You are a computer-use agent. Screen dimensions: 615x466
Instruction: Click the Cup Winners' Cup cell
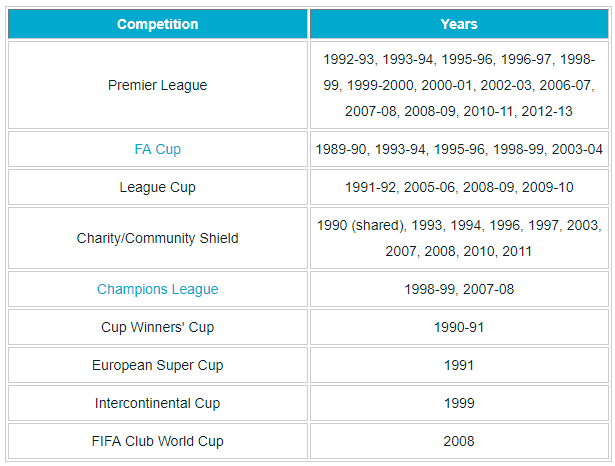(158, 327)
